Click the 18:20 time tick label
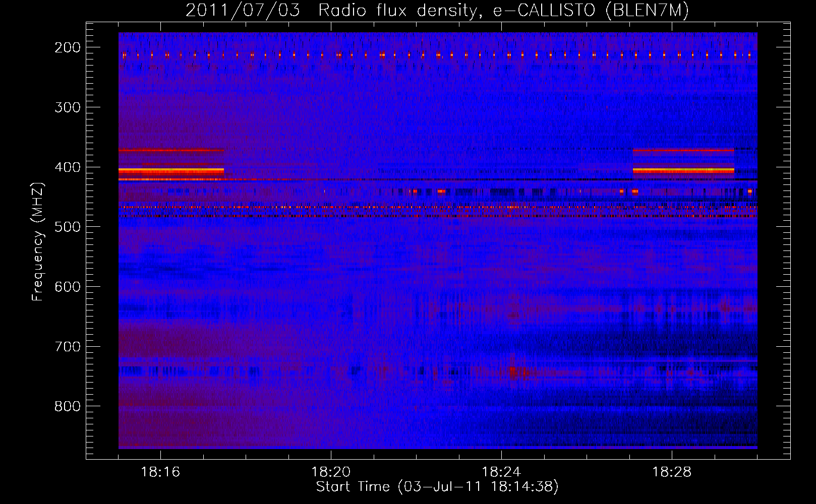 331,472
